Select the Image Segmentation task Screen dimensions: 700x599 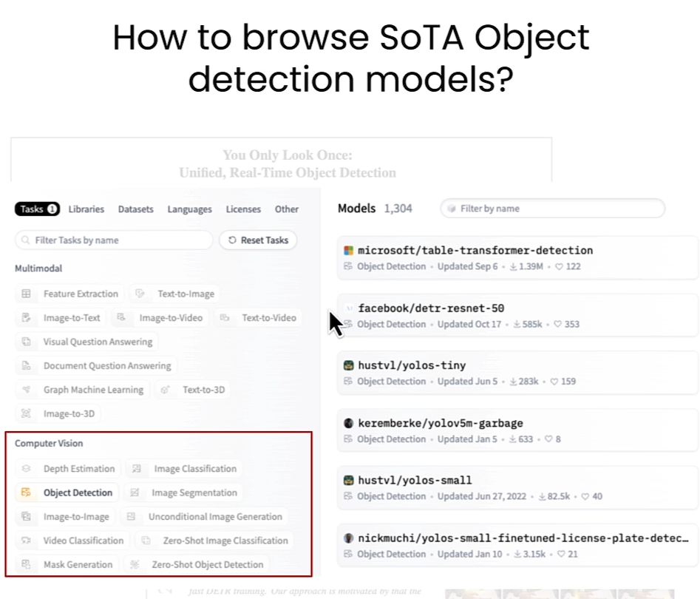pyautogui.click(x=183, y=493)
